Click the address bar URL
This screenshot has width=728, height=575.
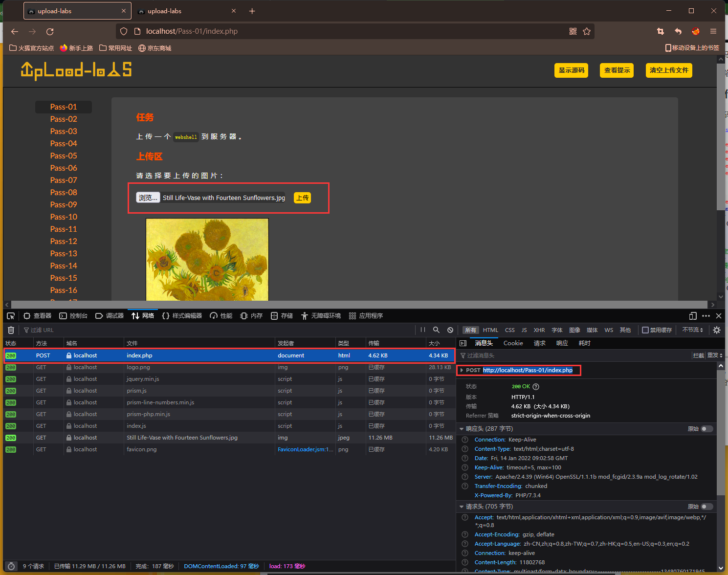[x=192, y=31]
